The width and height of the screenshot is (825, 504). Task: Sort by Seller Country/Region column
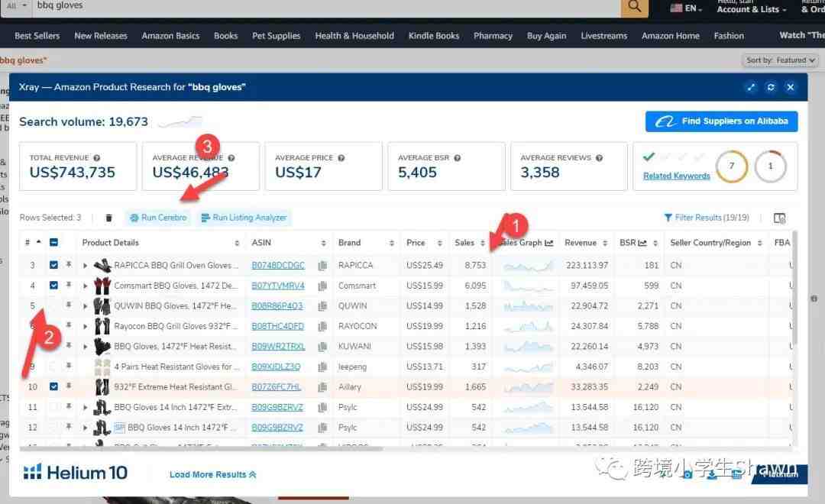[x=760, y=243]
